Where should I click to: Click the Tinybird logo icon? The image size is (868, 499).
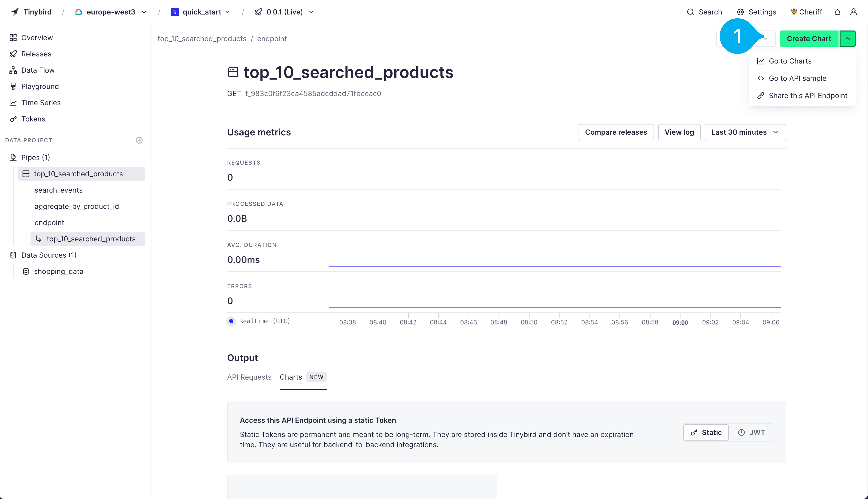[x=15, y=12]
